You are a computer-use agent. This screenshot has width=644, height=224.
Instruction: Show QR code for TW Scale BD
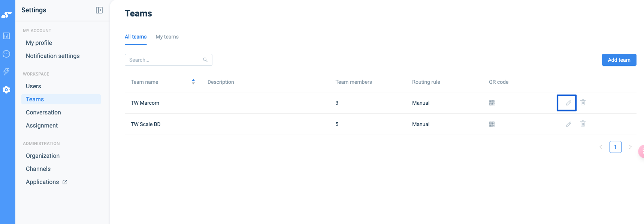pos(492,124)
